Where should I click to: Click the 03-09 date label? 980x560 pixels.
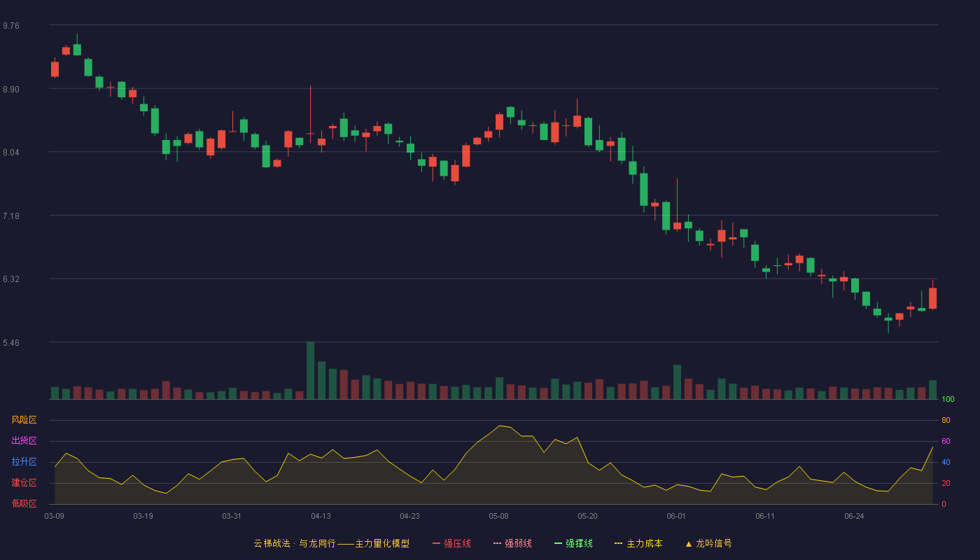[x=55, y=516]
